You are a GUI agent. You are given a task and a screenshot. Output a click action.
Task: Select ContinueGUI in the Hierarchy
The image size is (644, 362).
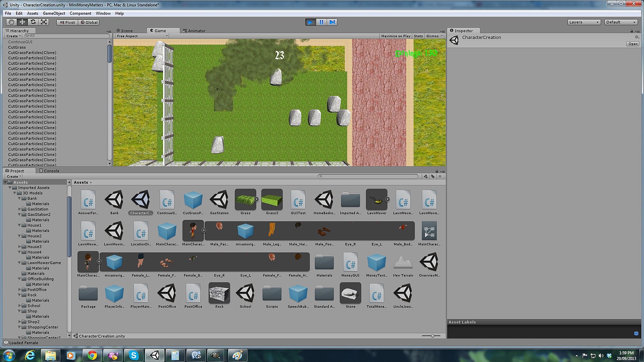coord(20,42)
